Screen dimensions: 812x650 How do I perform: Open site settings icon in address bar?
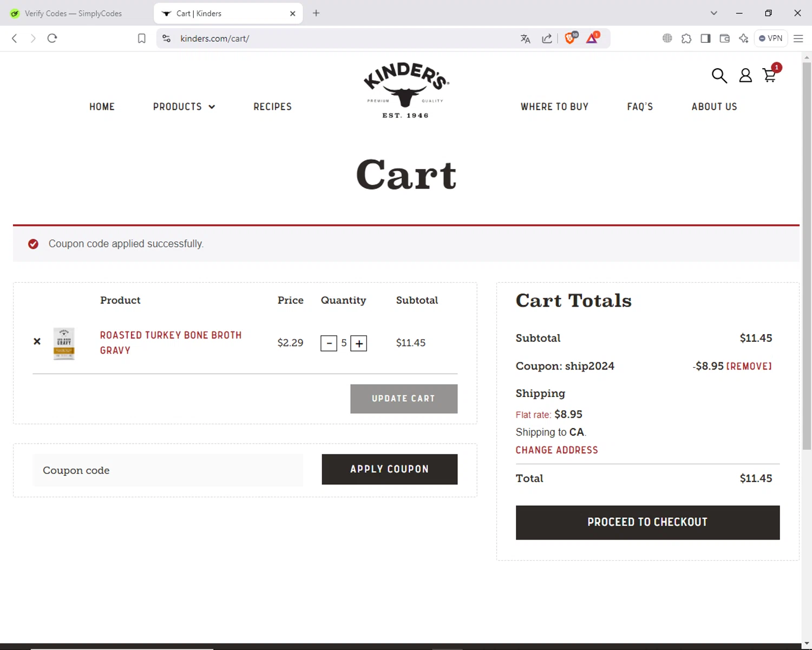tap(167, 38)
